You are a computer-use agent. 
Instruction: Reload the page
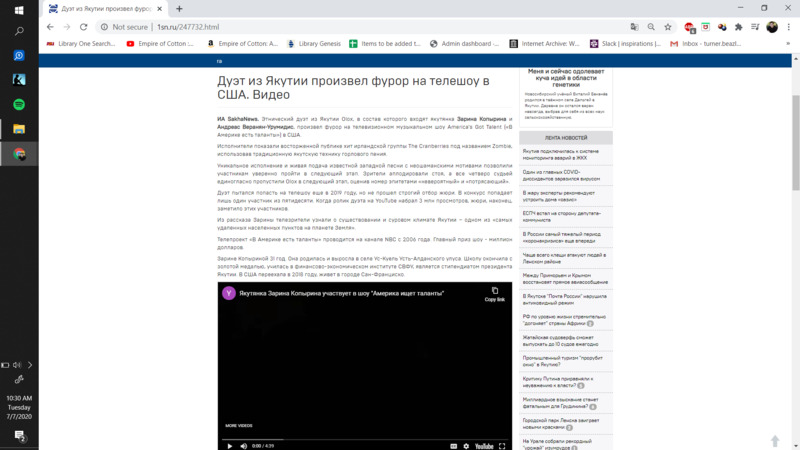coord(85,27)
